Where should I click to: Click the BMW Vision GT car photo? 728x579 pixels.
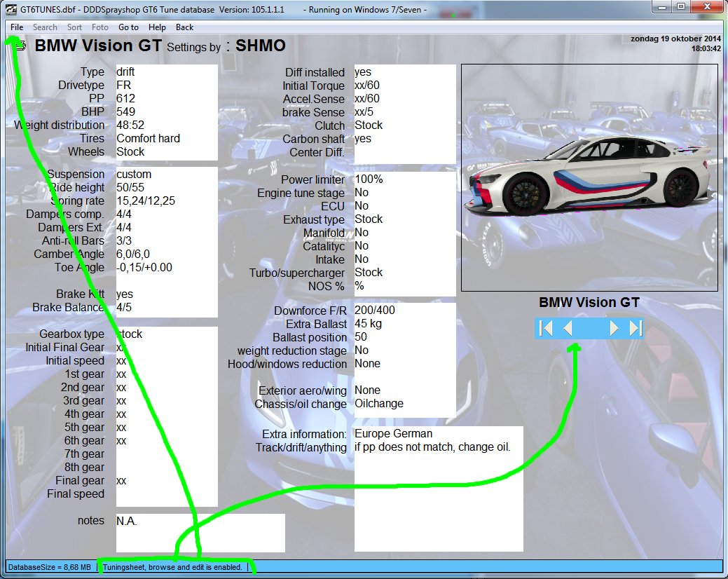coord(590,178)
